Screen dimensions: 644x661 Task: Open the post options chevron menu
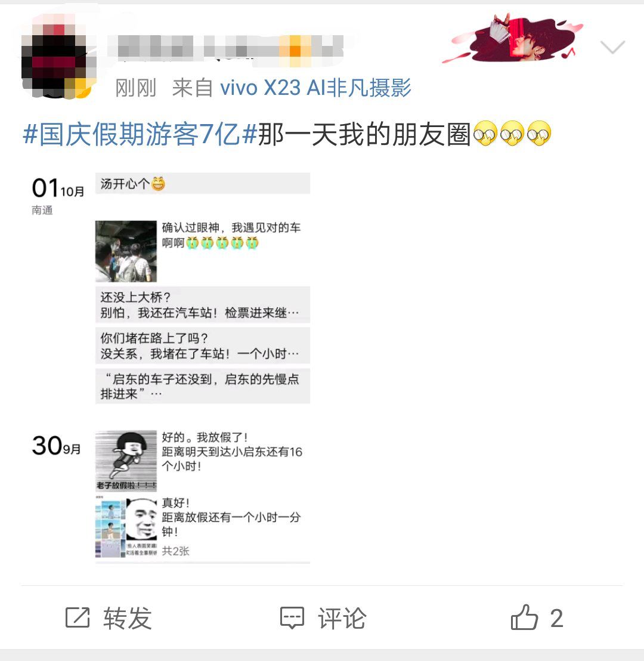coord(612,47)
